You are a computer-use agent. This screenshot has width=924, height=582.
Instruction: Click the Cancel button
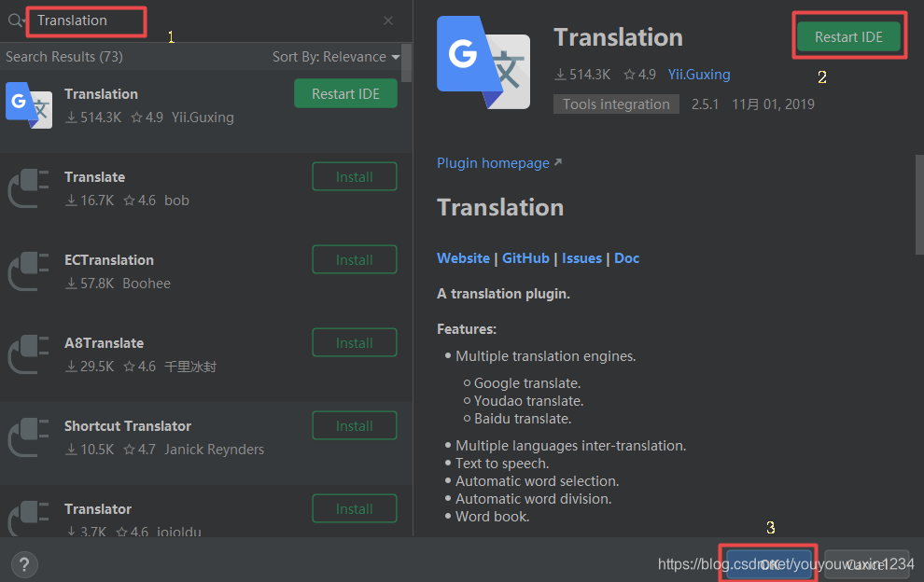pyautogui.click(x=866, y=564)
